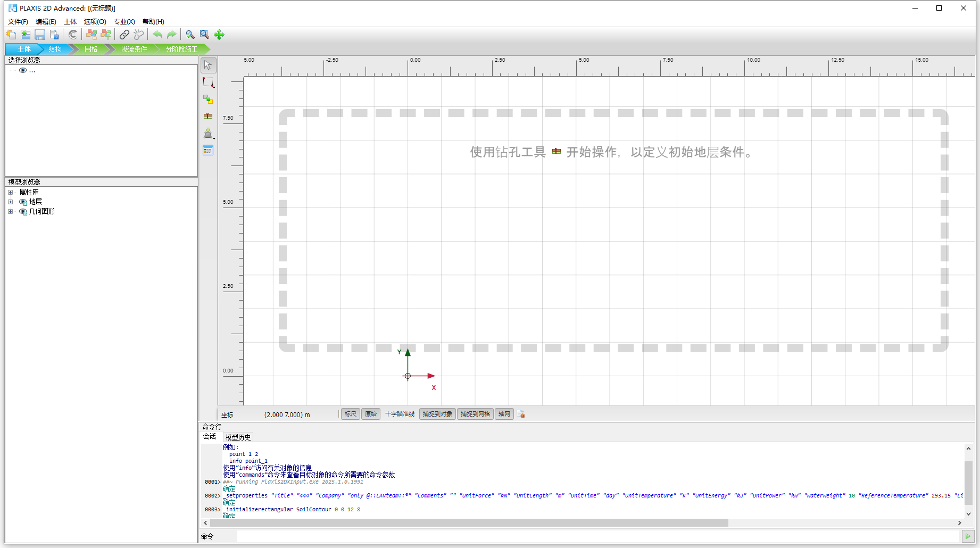980x548 pixels.
Task: Toggle the 十字瞄准线 crosshair option
Action: (400, 414)
